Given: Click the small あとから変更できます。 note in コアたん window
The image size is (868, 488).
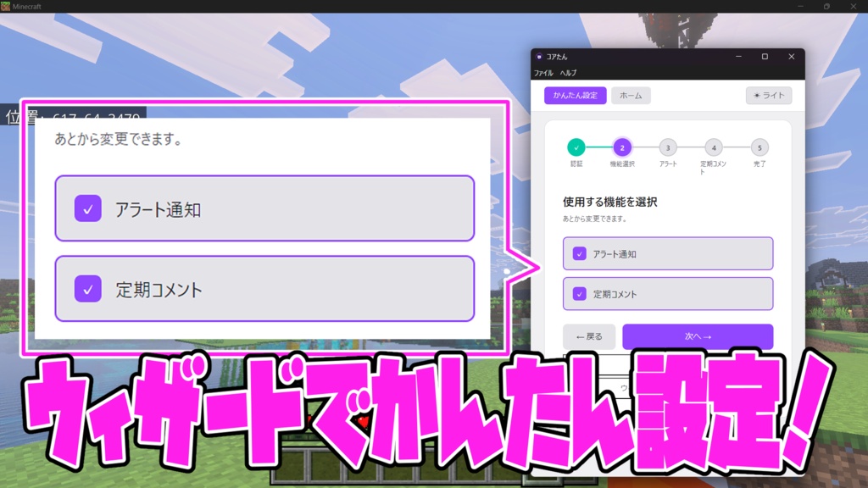Looking at the screenshot, I should pyautogui.click(x=595, y=219).
